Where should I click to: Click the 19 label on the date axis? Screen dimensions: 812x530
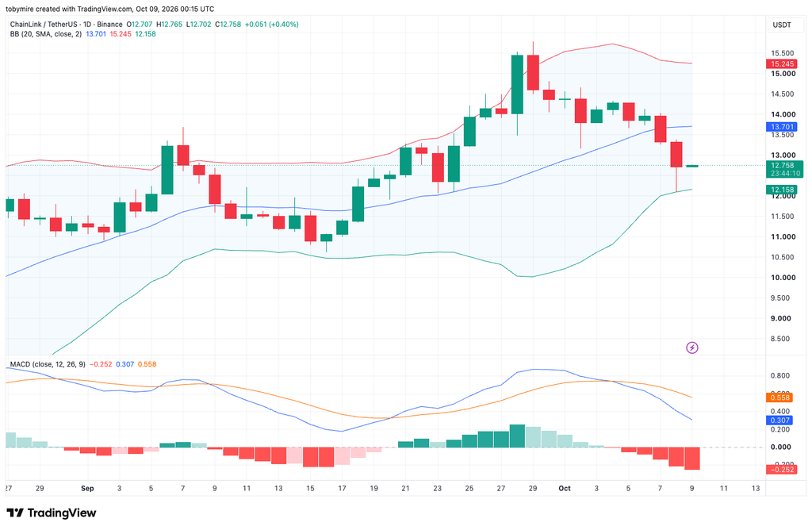click(x=374, y=489)
